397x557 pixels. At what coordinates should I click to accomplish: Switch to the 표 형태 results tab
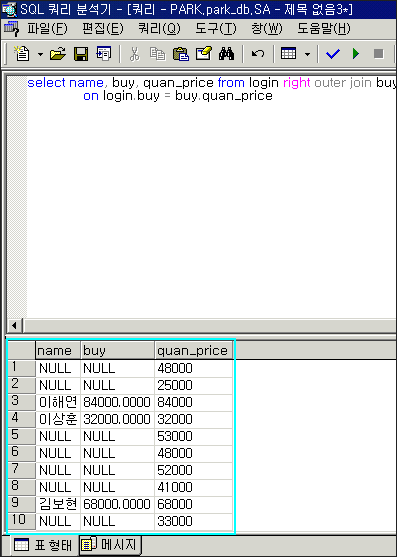(x=42, y=545)
